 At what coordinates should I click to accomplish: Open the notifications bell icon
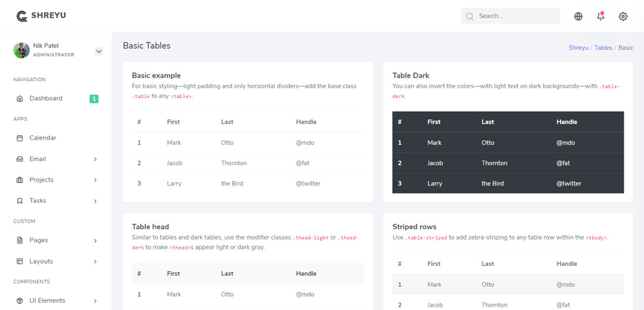[x=601, y=16]
